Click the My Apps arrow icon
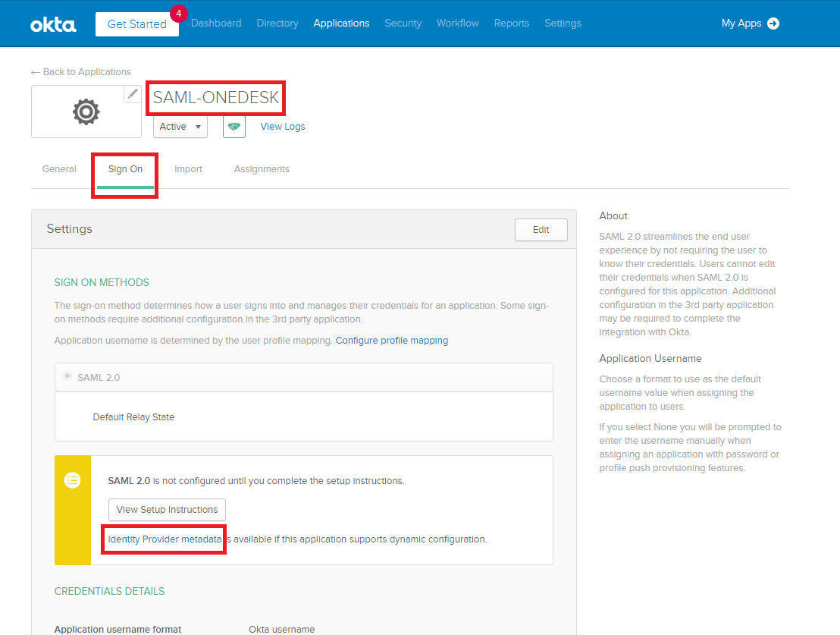Viewport: 840px width, 635px height. pyautogui.click(x=773, y=24)
